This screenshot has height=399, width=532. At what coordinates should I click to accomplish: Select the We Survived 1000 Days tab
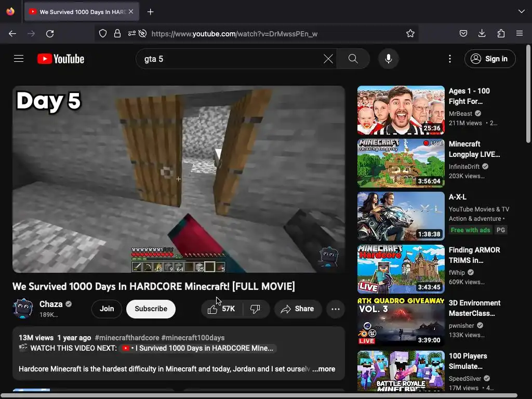[x=82, y=11]
